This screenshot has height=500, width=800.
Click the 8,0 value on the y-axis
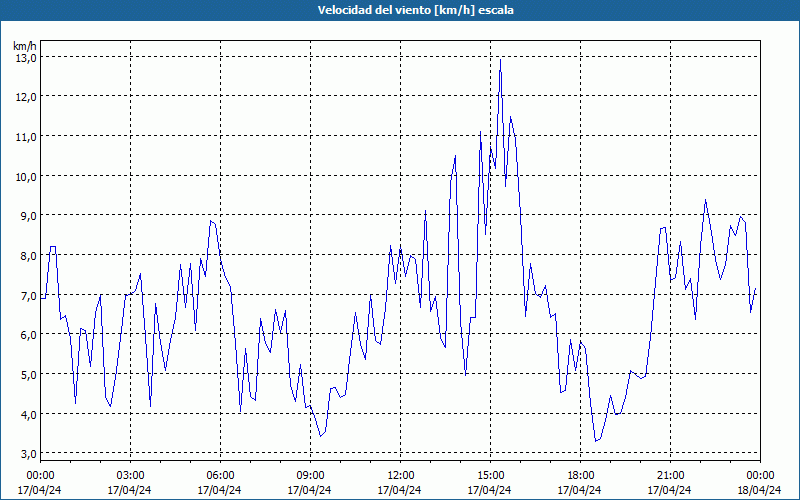click(x=28, y=256)
